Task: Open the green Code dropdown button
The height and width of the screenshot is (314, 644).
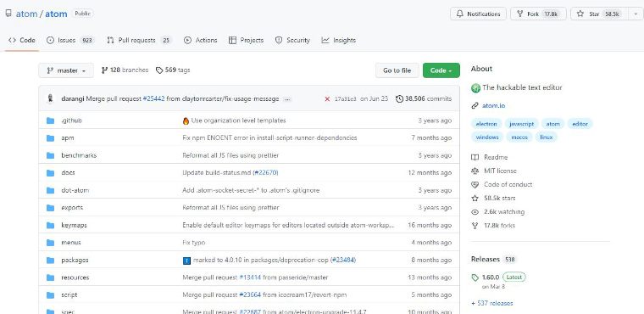Action: tap(441, 70)
